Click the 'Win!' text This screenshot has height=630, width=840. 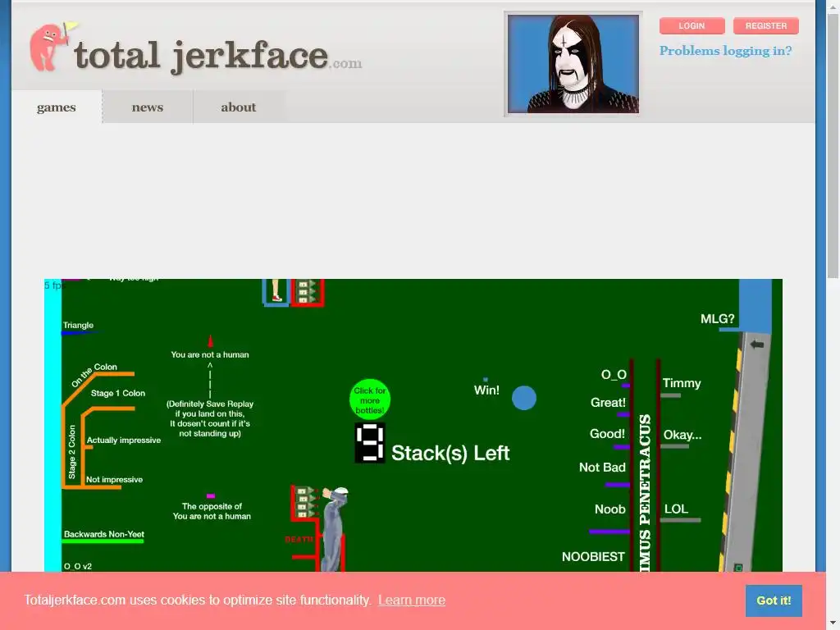486,390
